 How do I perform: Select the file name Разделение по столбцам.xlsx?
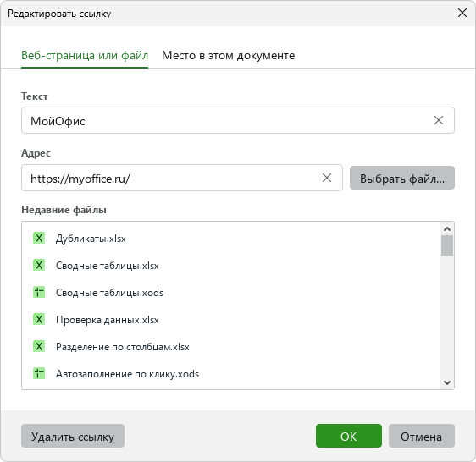coord(123,347)
